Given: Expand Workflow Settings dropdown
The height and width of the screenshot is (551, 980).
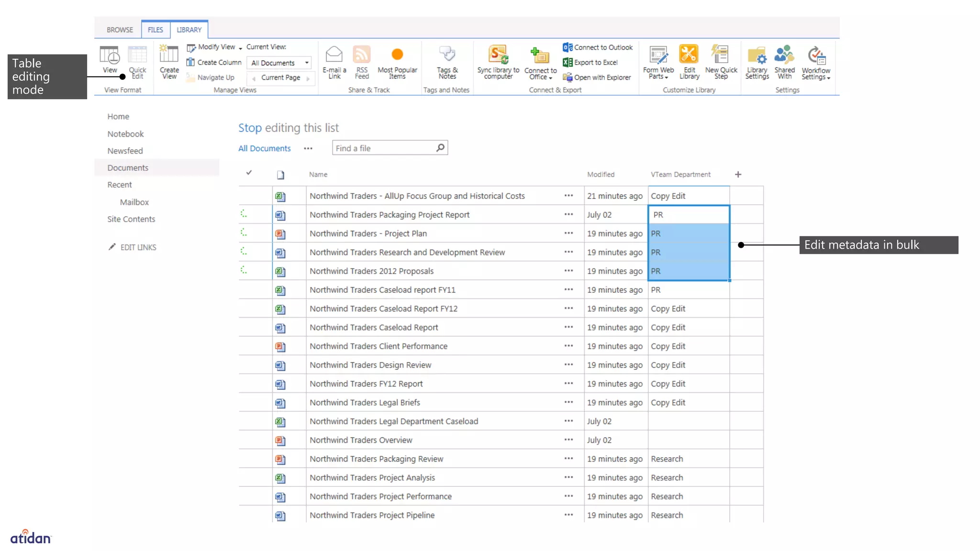Looking at the screenshot, I should (x=828, y=78).
